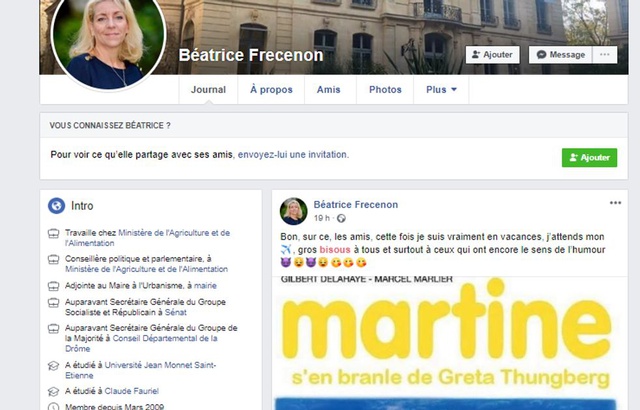The height and width of the screenshot is (410, 640).
Task: Click the Sénat workplace link
Action: pos(176,312)
